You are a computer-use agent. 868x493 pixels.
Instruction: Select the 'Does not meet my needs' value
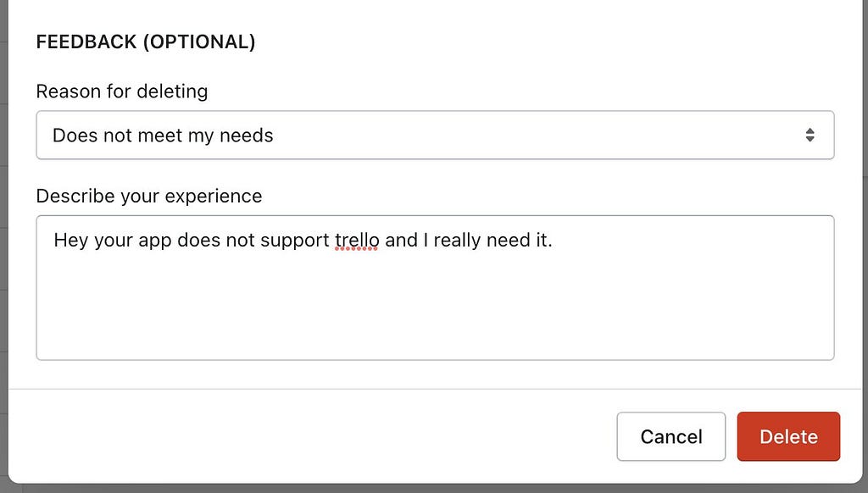point(163,136)
